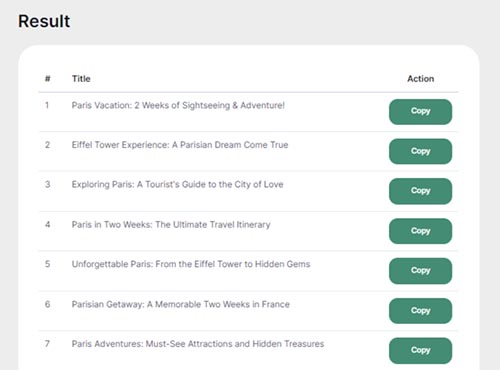Copy the Parisian Getaway title
500x370 pixels.
pyautogui.click(x=420, y=311)
